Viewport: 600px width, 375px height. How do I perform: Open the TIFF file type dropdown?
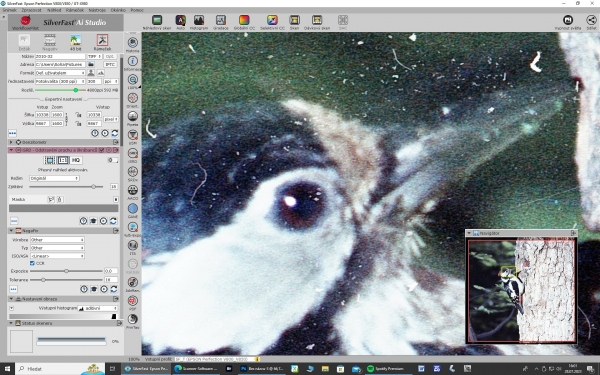pos(94,56)
